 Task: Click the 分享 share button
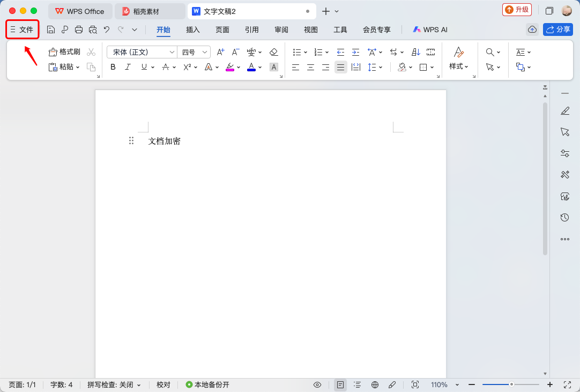tap(558, 29)
